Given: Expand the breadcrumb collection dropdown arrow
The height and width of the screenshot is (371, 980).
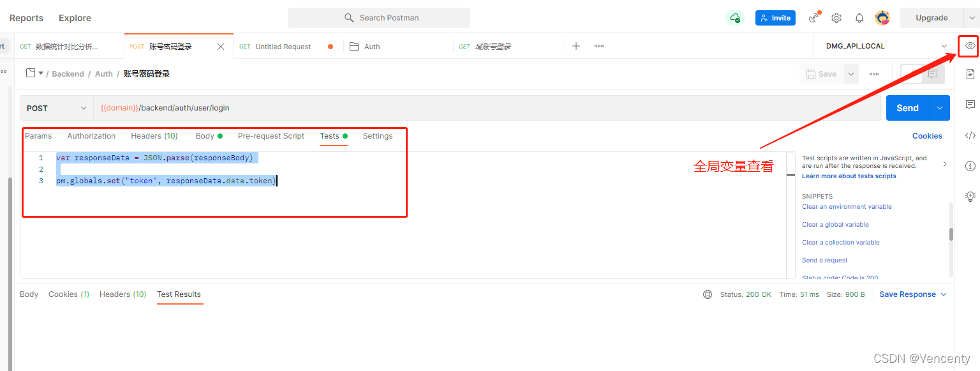Looking at the screenshot, I should point(41,73).
